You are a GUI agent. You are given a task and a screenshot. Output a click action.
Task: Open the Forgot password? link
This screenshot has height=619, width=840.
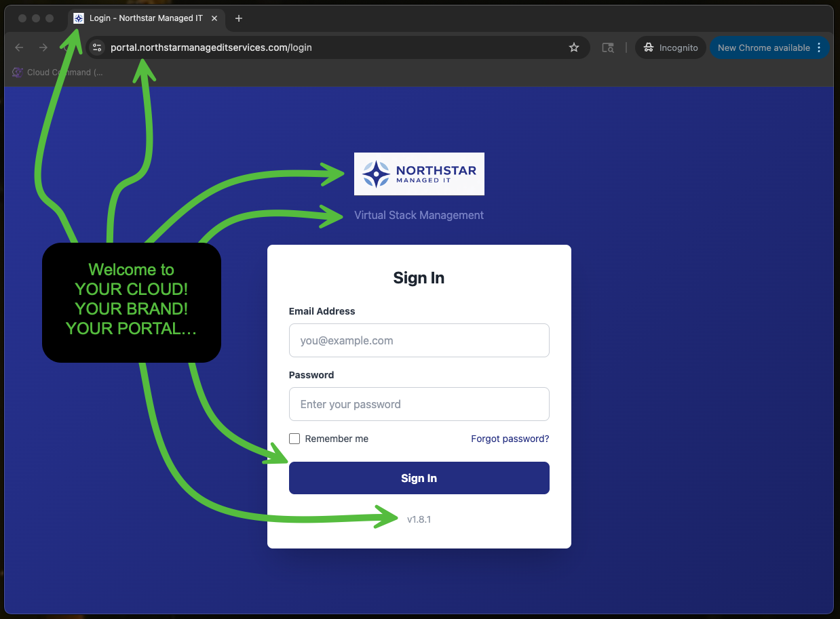point(510,439)
